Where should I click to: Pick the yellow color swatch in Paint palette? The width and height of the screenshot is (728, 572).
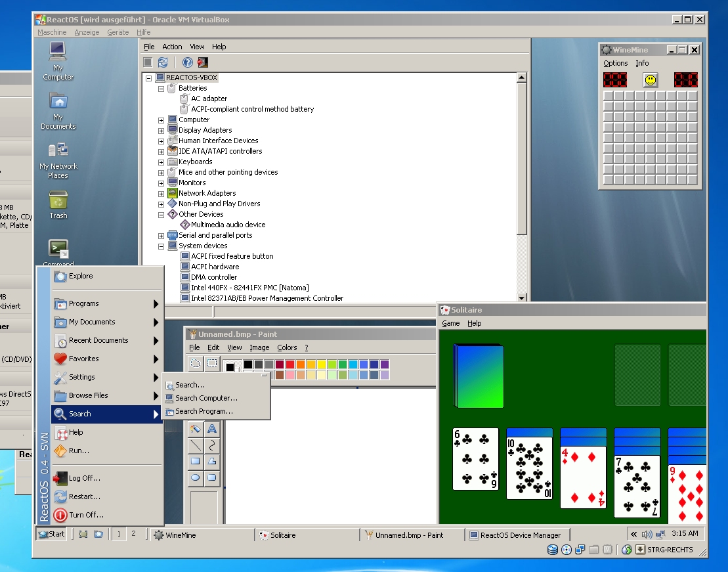(x=321, y=364)
